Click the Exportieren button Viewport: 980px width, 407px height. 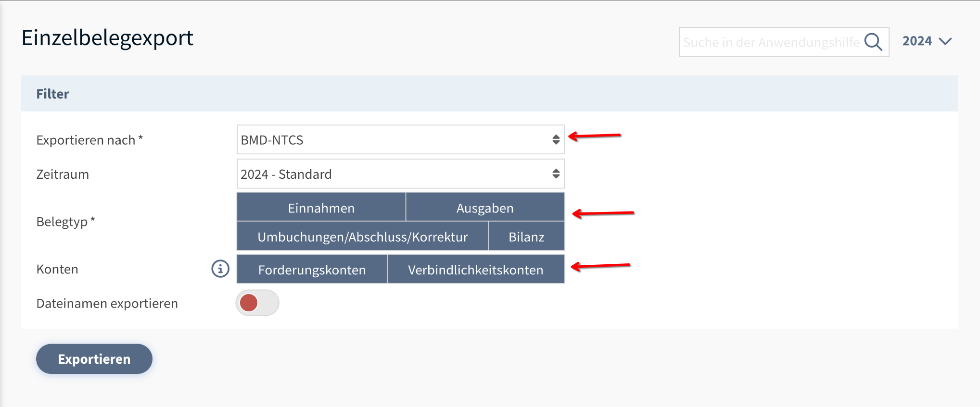click(94, 359)
